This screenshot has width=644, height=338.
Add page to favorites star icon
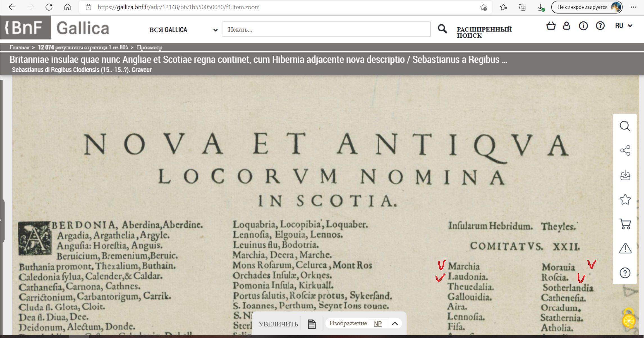point(483,7)
